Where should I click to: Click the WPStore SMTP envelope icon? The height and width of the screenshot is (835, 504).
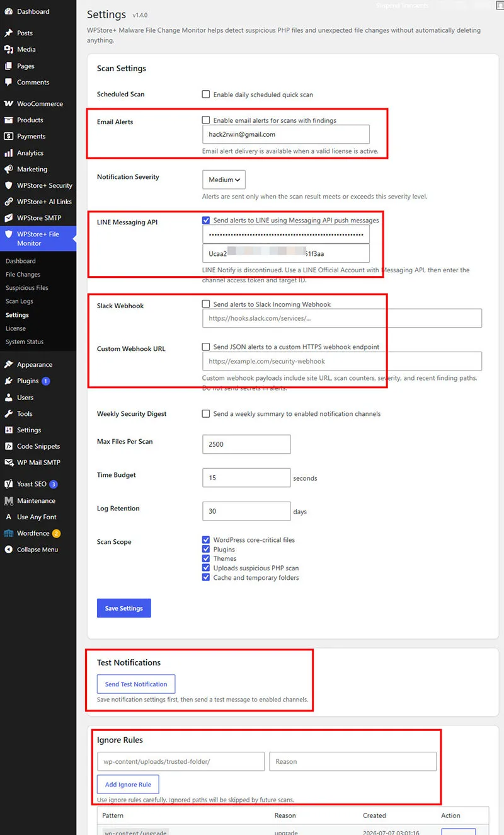[8, 218]
